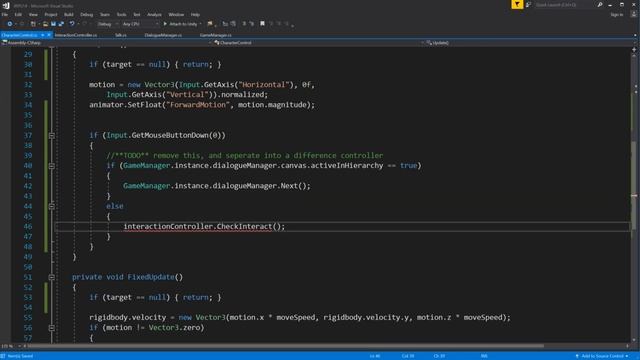Click the vertical scrollbar of the editor
The height and width of the screenshot is (360, 640).
click(x=634, y=196)
